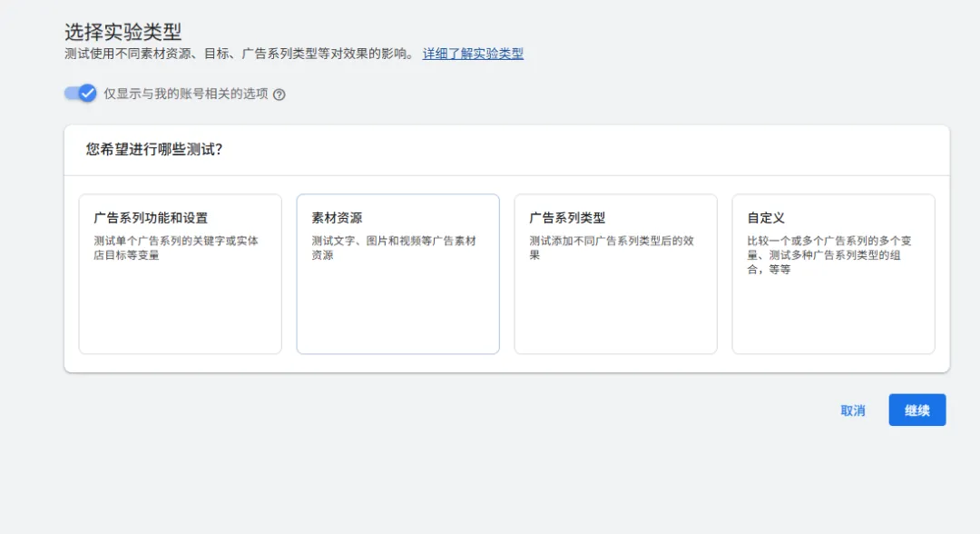This screenshot has height=534, width=980.
Task: Open the help icon beside 仅显示与我的账号相关的选项
Action: [x=279, y=94]
